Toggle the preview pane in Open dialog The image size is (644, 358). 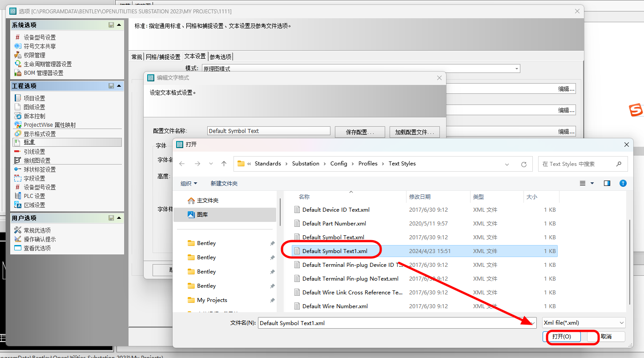coord(607,183)
